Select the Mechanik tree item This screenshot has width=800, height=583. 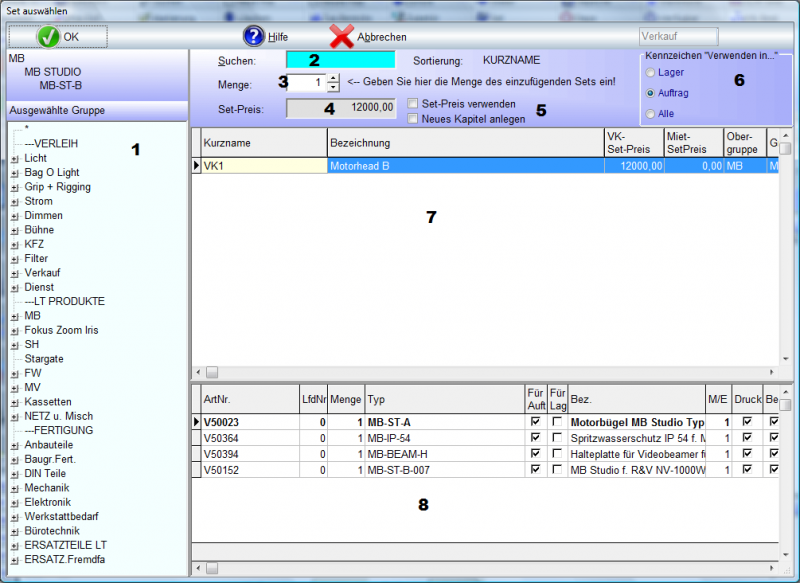pyautogui.click(x=46, y=488)
